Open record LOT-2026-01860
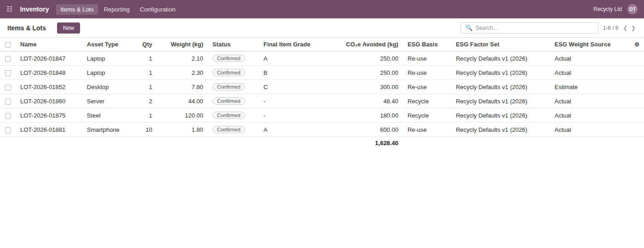Screen dimensions: 644x248 coord(43,101)
